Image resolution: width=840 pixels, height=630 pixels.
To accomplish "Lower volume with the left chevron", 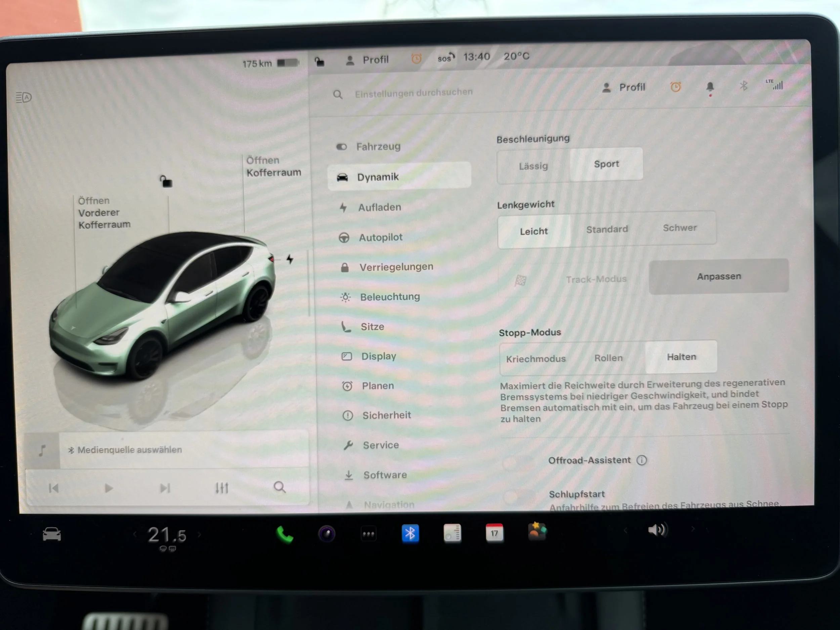I will click(x=625, y=530).
